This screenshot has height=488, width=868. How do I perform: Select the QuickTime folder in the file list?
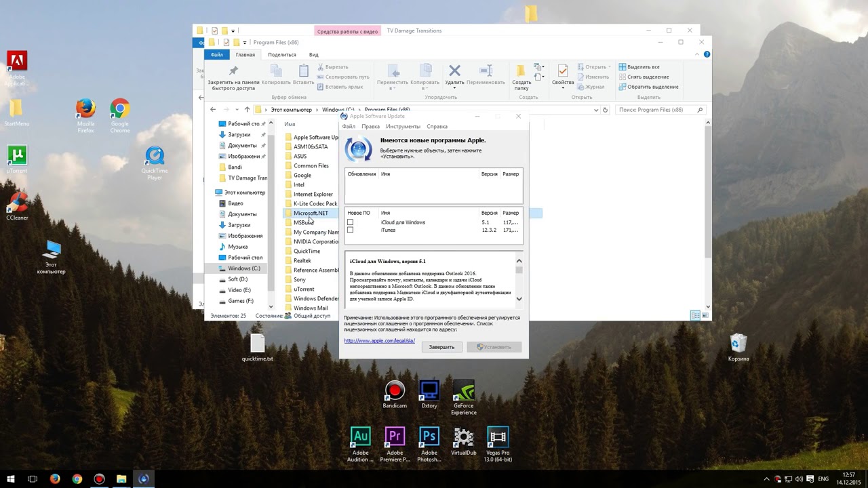coord(307,251)
